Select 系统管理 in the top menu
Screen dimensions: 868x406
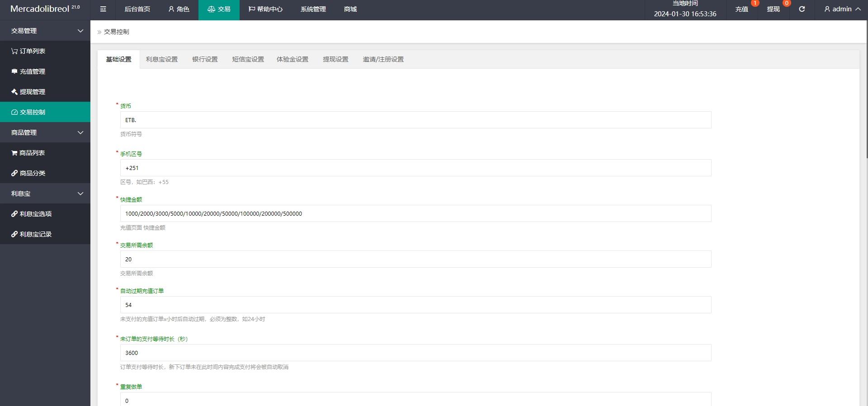tap(313, 9)
